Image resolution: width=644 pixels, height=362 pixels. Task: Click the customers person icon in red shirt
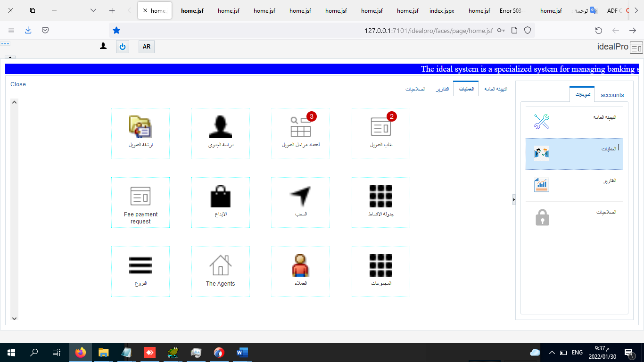[x=301, y=265]
